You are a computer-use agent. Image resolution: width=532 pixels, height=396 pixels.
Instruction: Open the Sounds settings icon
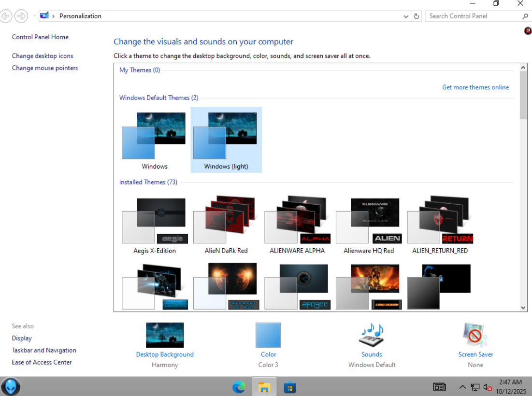coord(372,335)
